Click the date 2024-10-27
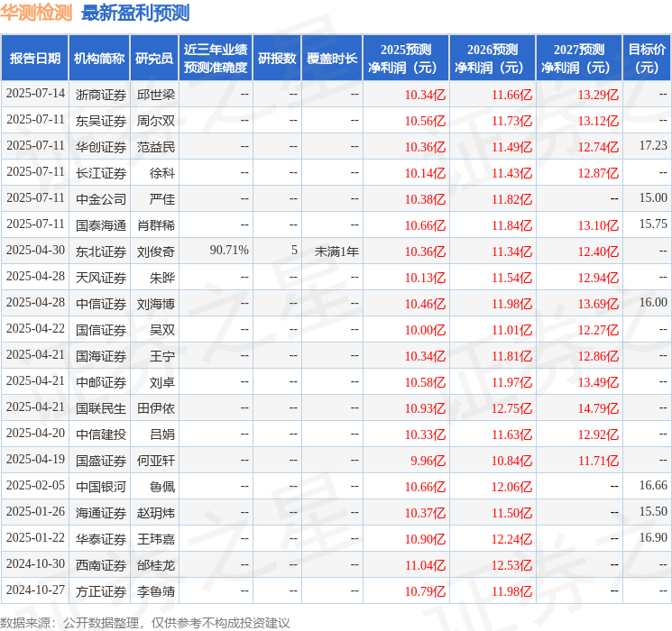The height and width of the screenshot is (631, 672). click(x=35, y=590)
